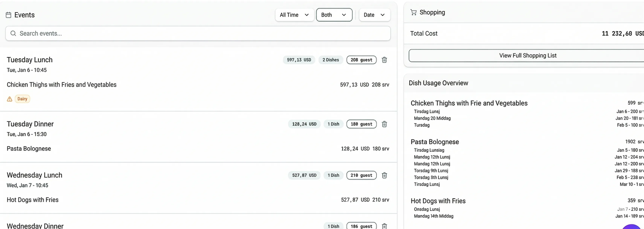Click the search magnifier icon
Image resolution: width=644 pixels, height=229 pixels.
point(13,34)
